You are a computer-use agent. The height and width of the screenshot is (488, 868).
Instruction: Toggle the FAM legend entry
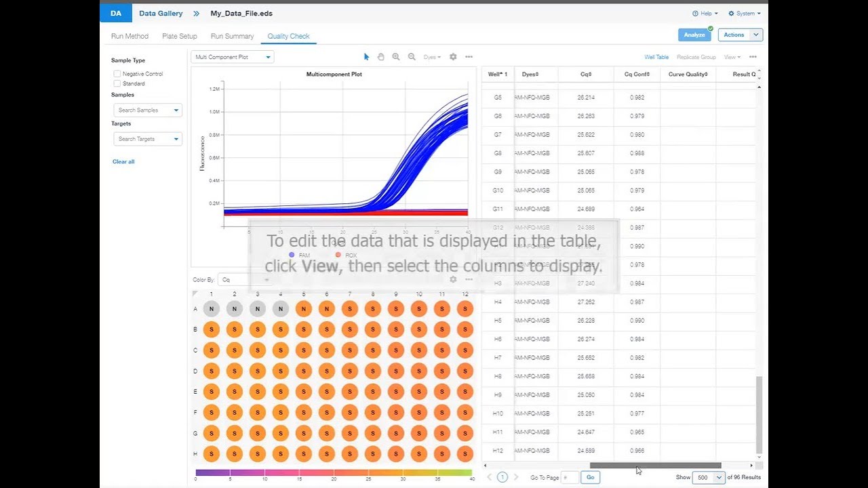point(299,255)
